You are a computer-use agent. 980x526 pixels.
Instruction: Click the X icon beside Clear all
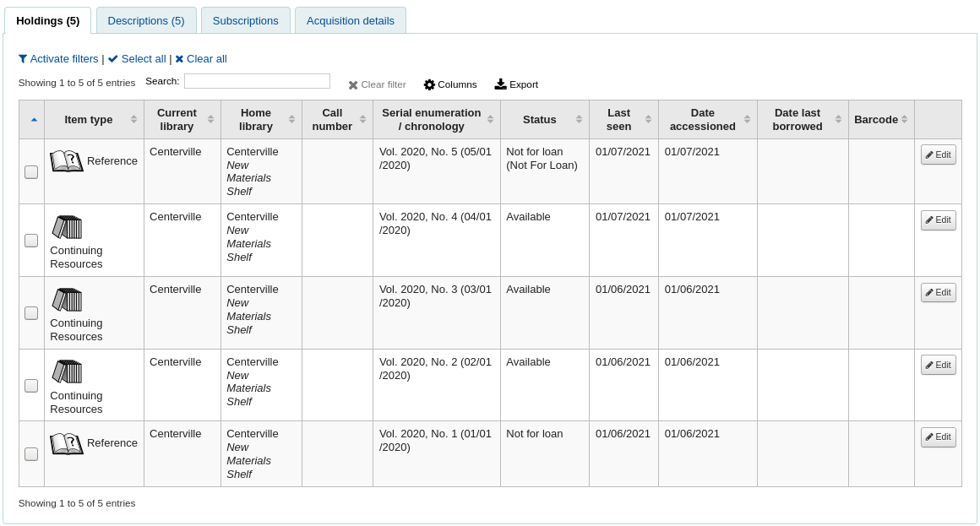(x=178, y=59)
